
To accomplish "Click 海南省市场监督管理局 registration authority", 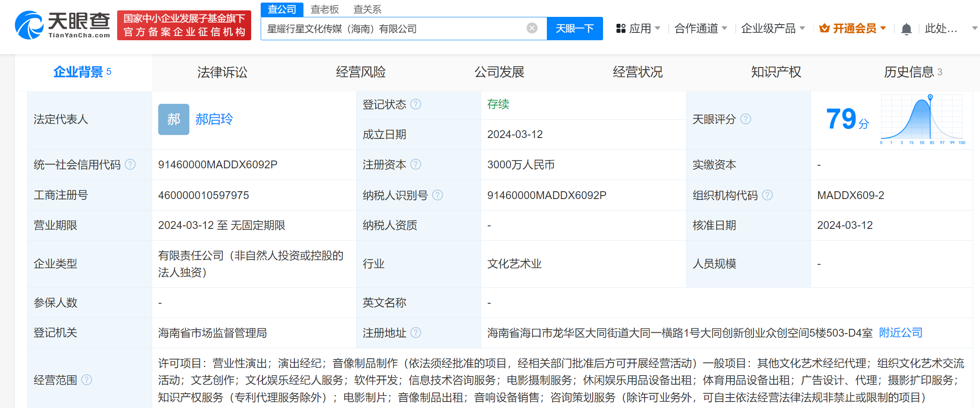I will point(213,333).
